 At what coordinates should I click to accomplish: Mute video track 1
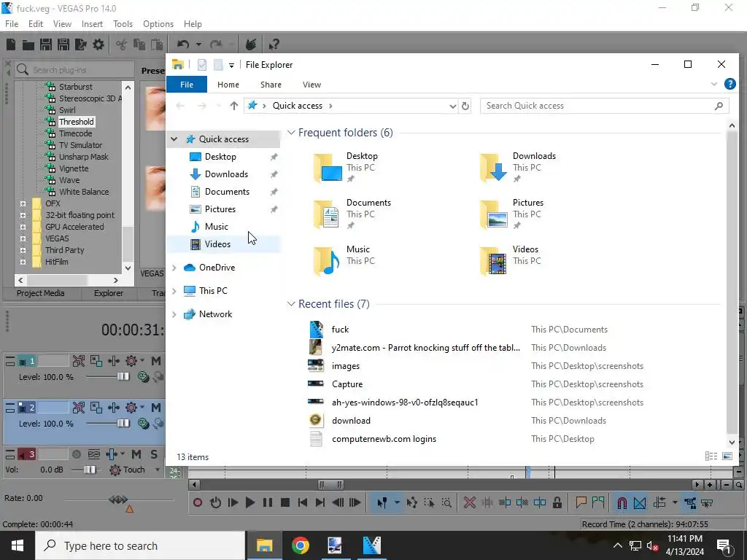click(x=156, y=361)
